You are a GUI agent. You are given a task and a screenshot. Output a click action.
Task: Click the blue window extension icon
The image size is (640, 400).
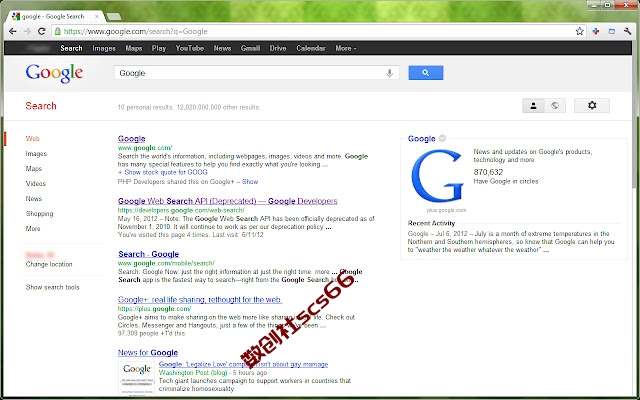611,31
